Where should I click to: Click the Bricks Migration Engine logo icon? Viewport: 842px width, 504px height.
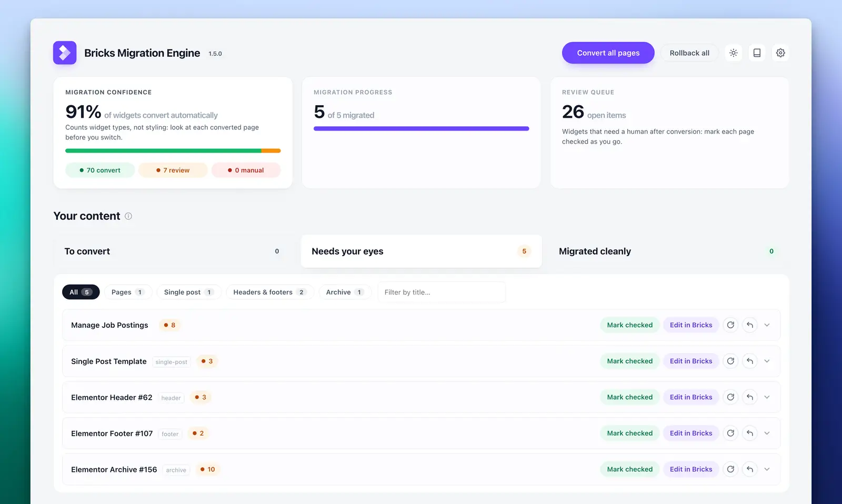pyautogui.click(x=65, y=53)
